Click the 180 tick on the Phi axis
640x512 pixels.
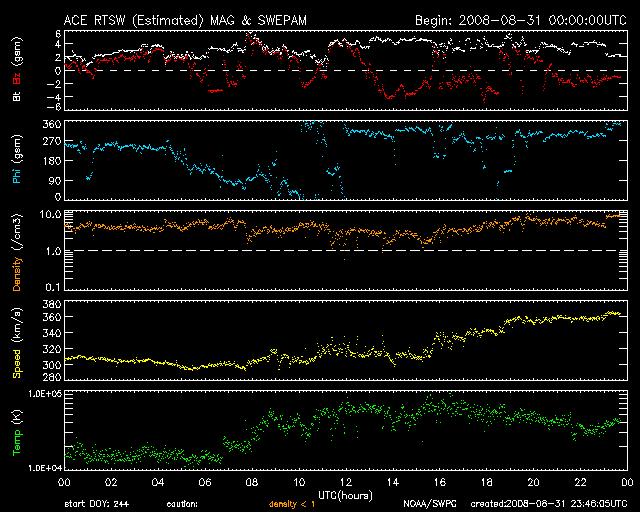(52, 161)
